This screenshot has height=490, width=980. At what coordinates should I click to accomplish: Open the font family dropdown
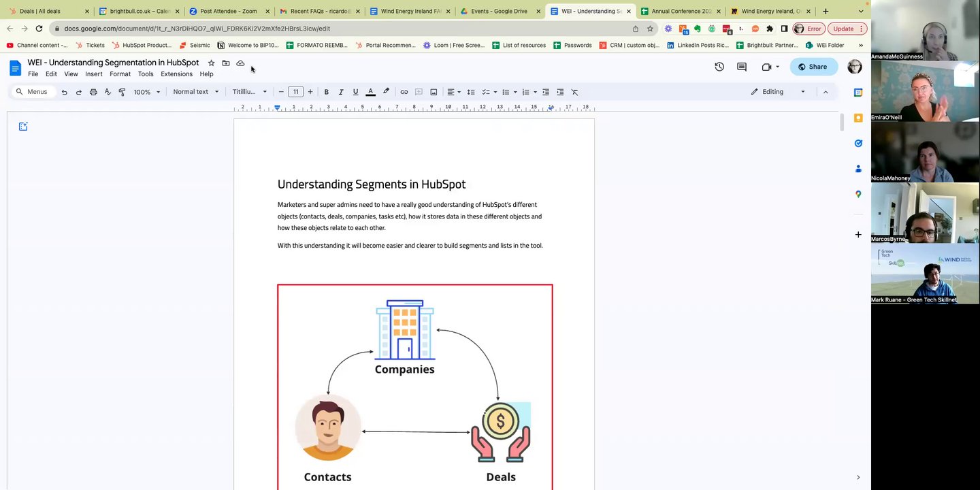coord(250,92)
